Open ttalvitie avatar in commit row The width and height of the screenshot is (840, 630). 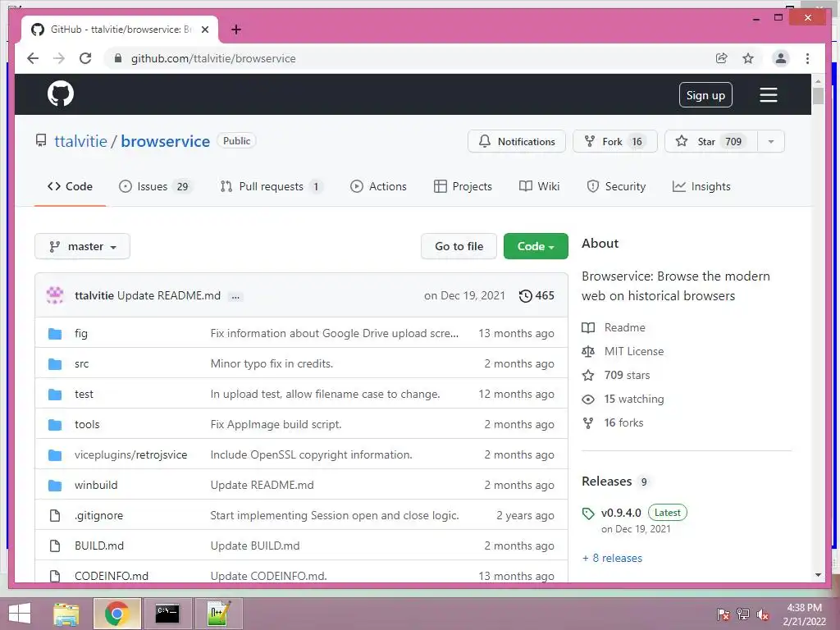[x=55, y=295]
